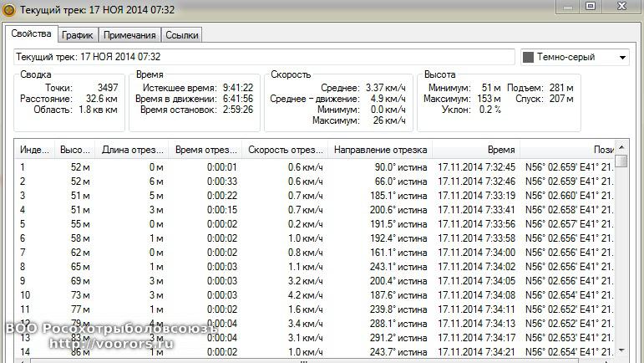
Task: Click the dark gray color swatch
Action: point(529,58)
